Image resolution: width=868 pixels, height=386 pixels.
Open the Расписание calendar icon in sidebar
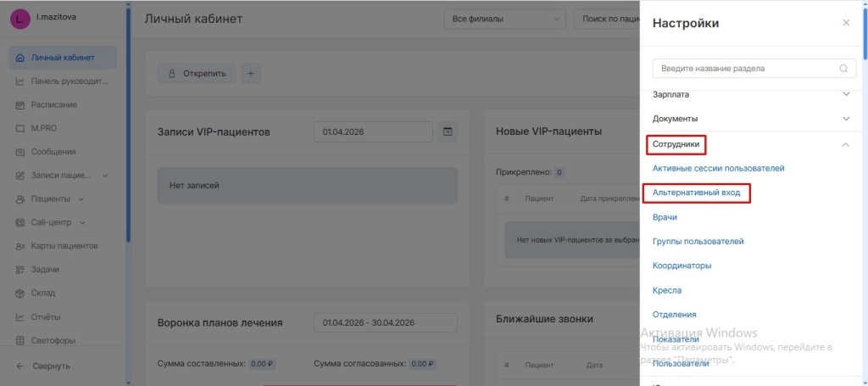click(20, 105)
